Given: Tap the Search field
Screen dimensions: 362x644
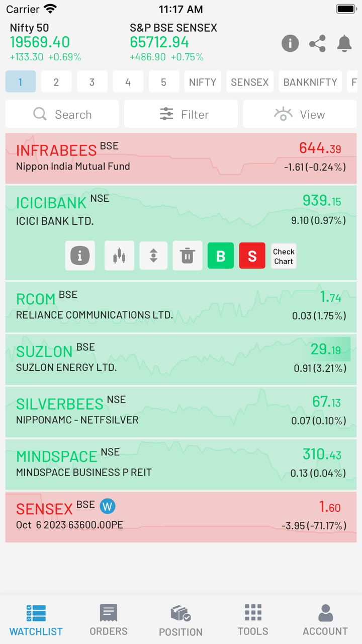Looking at the screenshot, I should pos(62,114).
